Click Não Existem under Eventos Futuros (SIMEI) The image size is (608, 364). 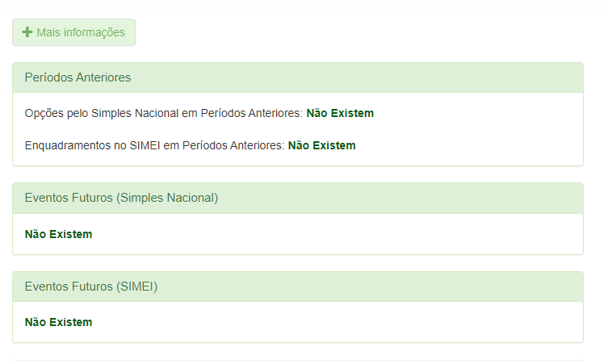coord(58,322)
